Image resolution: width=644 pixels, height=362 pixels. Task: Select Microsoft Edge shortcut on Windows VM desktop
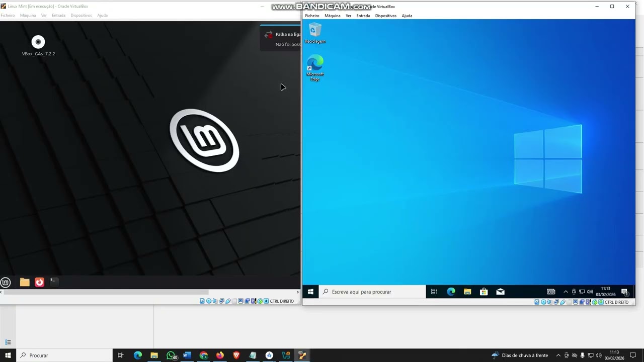(x=315, y=68)
